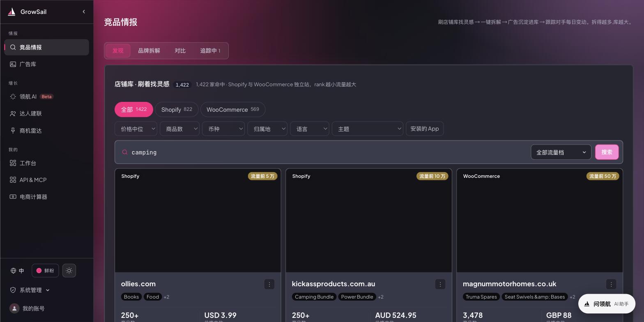Expand 系统管理 menu
The height and width of the screenshot is (322, 644).
(x=30, y=290)
